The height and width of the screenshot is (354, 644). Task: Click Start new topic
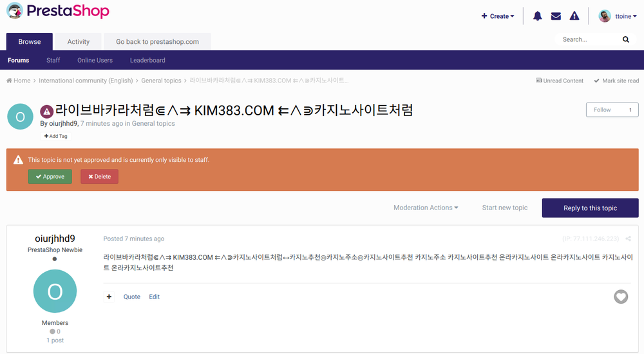tap(505, 208)
